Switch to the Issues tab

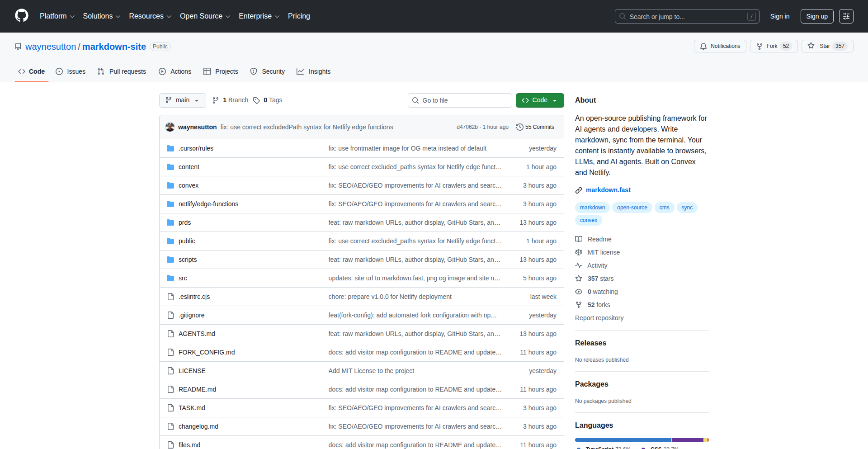coord(71,71)
